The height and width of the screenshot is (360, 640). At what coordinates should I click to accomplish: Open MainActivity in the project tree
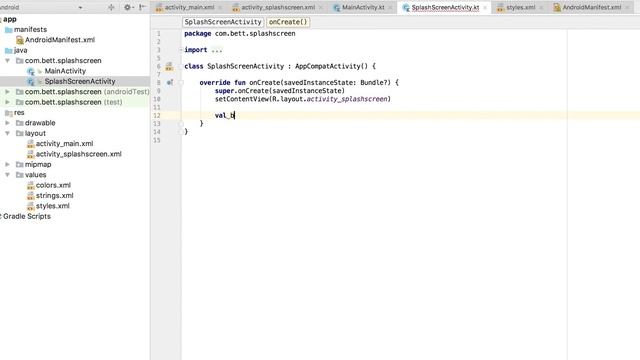click(65, 71)
